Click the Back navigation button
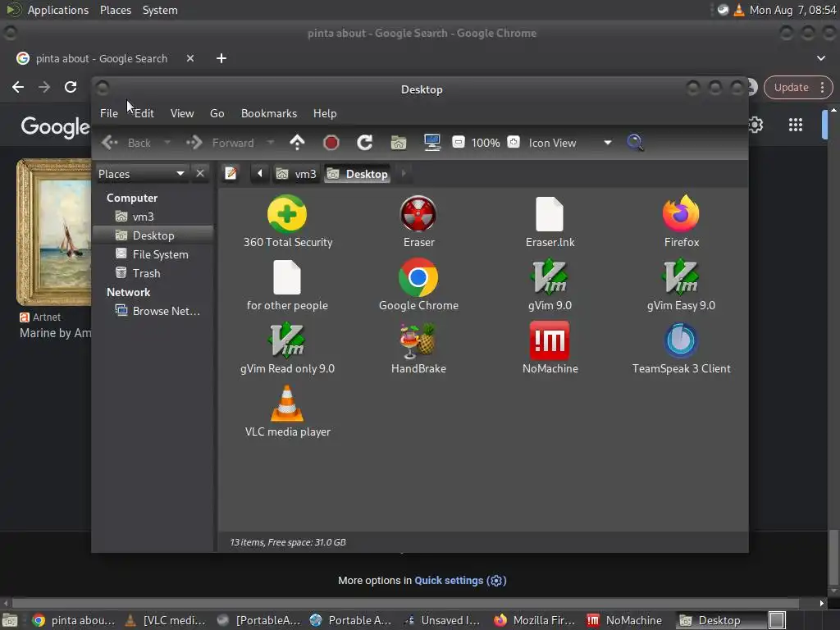The height and width of the screenshot is (630, 840). point(127,143)
